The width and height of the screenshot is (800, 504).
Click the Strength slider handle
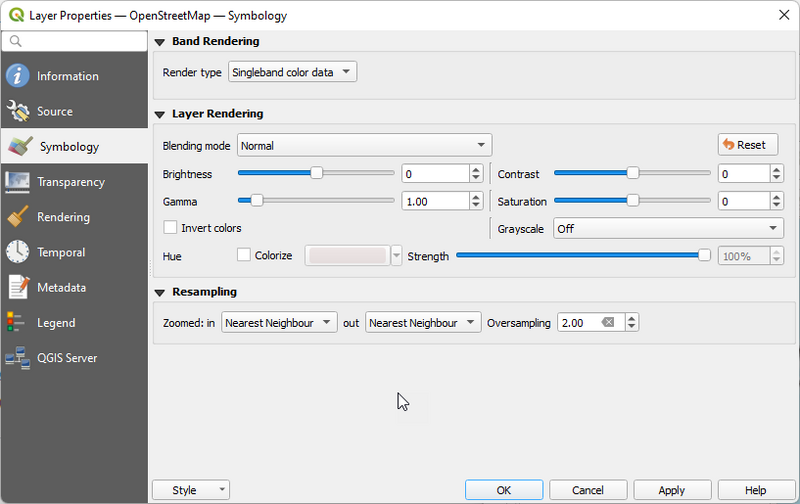pyautogui.click(x=704, y=255)
